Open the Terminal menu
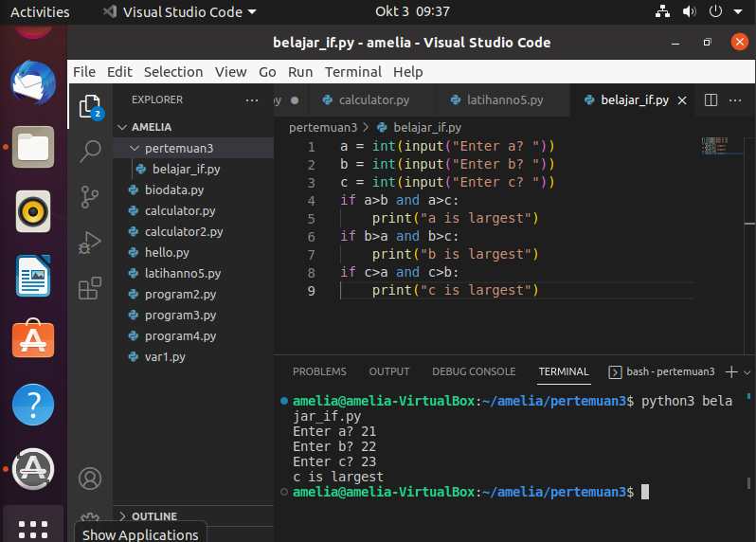The height and width of the screenshot is (542, 756). 353,72
